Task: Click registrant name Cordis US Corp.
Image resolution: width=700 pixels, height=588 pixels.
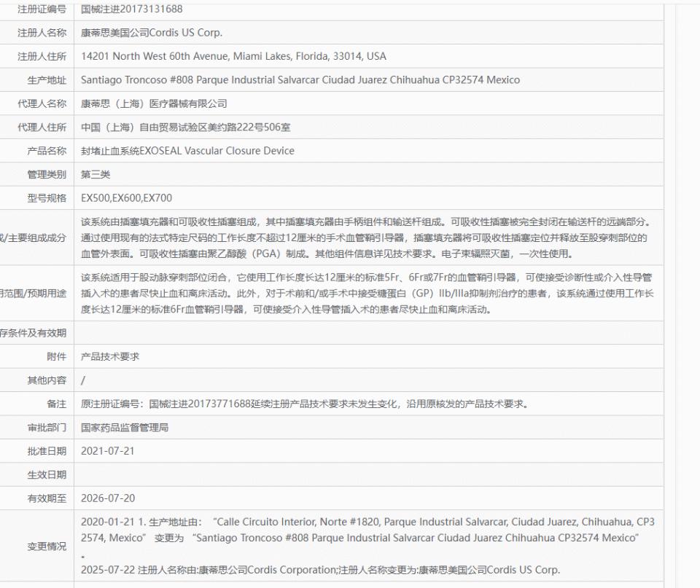Action: pyautogui.click(x=152, y=33)
